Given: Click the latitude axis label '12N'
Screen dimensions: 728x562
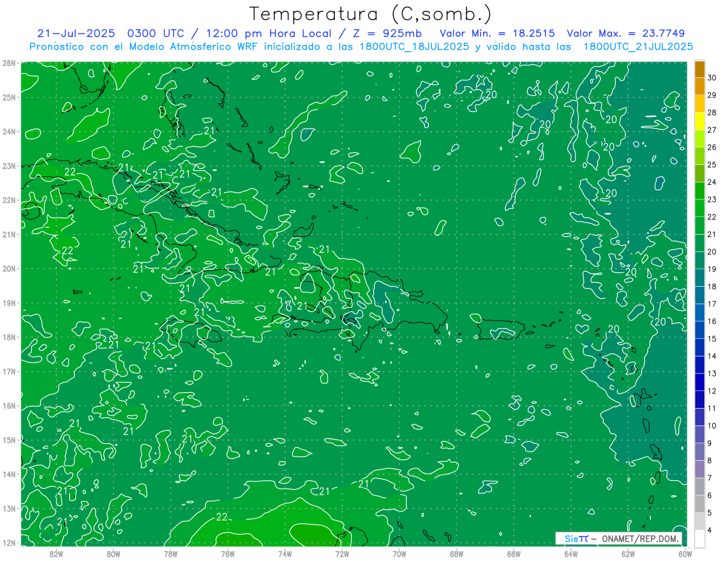Looking at the screenshot, I should [x=8, y=543].
